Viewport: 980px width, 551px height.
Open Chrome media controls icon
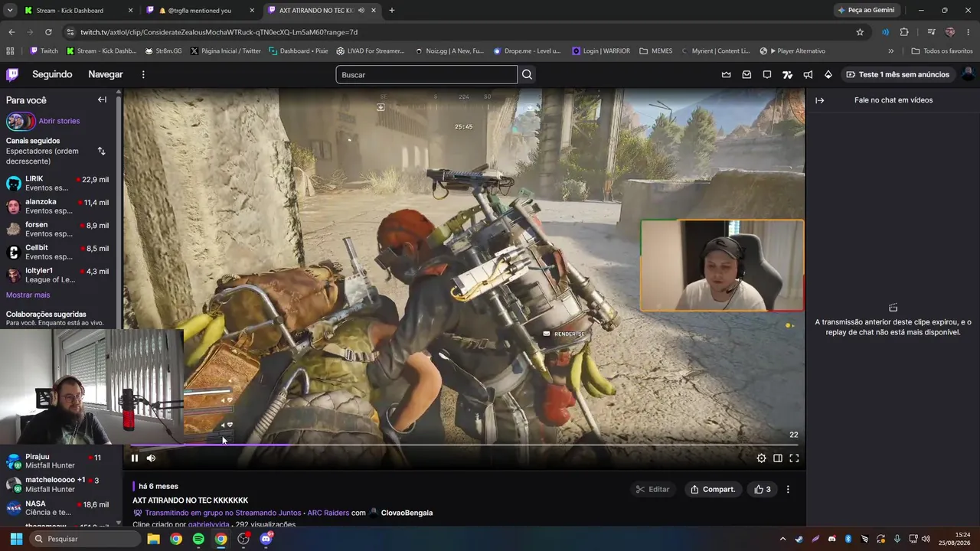pyautogui.click(x=931, y=32)
